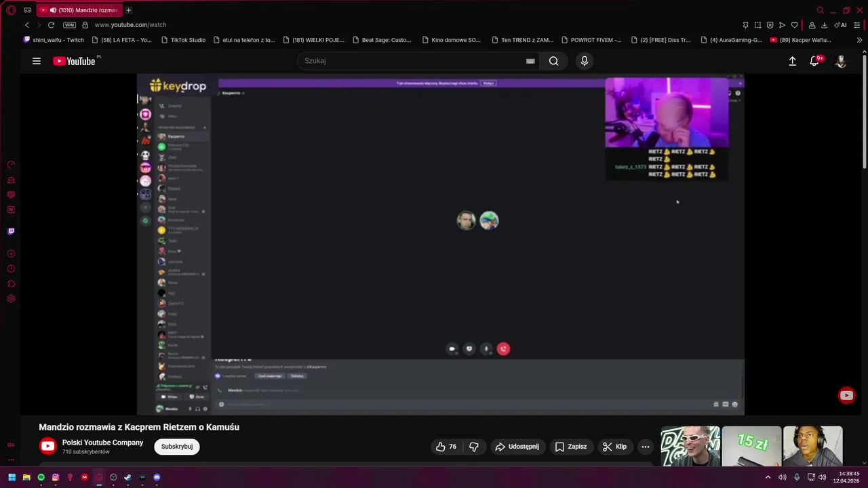This screenshot has width=868, height=488.
Task: Take a snapshot with the capture icon
Action: coord(757,25)
